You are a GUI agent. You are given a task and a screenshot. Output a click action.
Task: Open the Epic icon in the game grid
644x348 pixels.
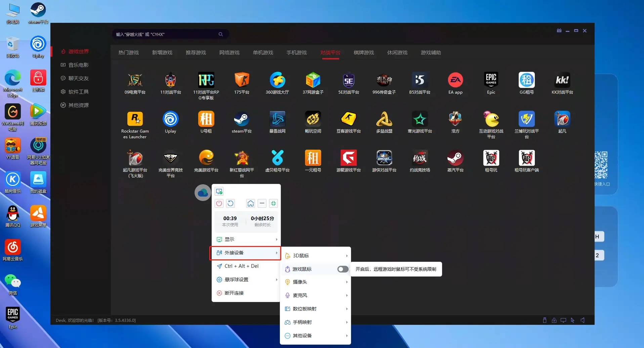point(491,83)
